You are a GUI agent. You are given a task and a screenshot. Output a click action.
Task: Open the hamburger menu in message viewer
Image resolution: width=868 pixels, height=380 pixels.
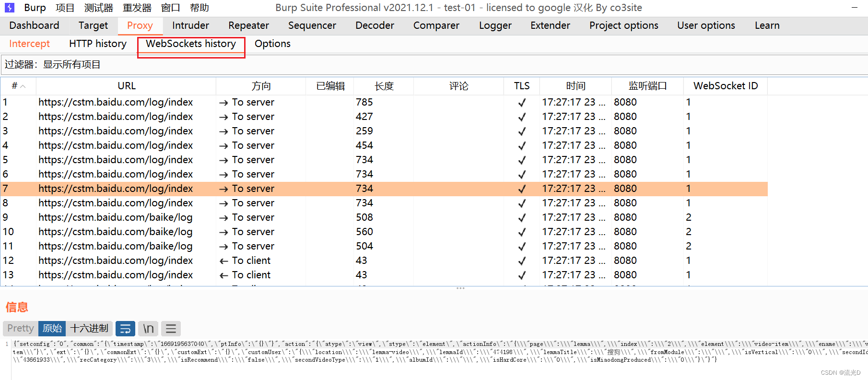[x=171, y=329]
